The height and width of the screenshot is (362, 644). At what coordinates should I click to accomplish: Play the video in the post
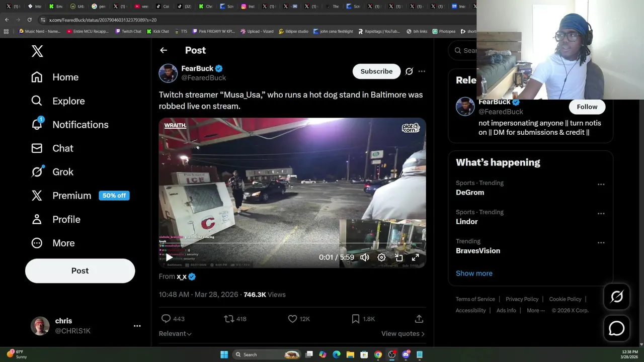(x=169, y=257)
